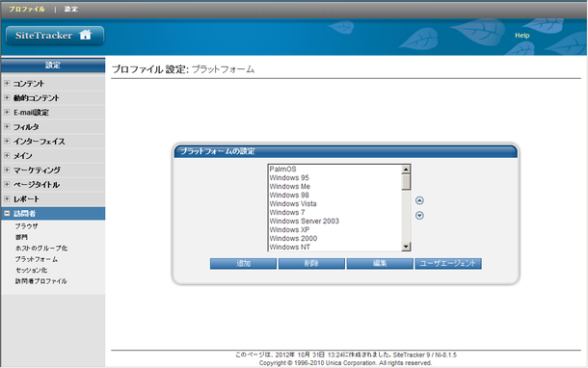This screenshot has height=368, width=588.
Task: Click the 追加 button
Action: point(243,263)
